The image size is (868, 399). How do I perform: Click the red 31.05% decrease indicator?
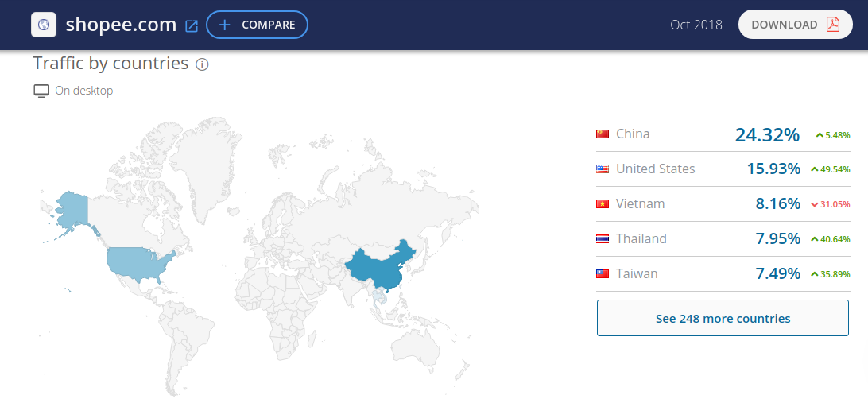(x=831, y=204)
